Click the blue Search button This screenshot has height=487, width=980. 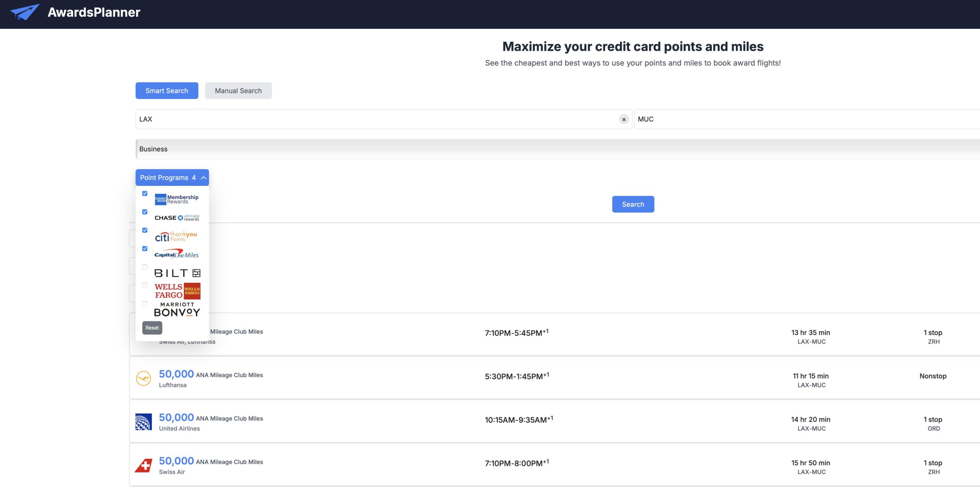(633, 204)
